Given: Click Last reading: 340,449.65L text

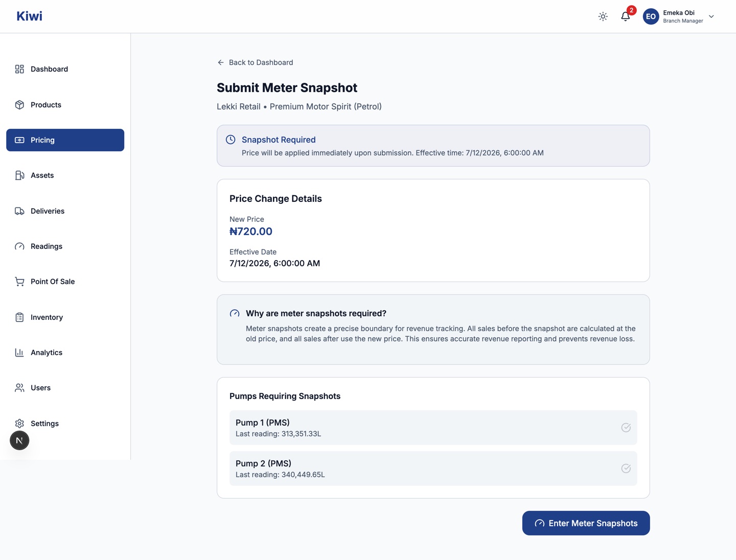Looking at the screenshot, I should (x=280, y=475).
